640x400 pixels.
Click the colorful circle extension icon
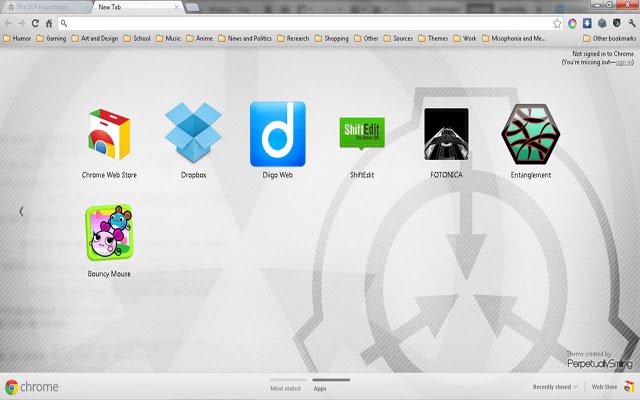(572, 23)
